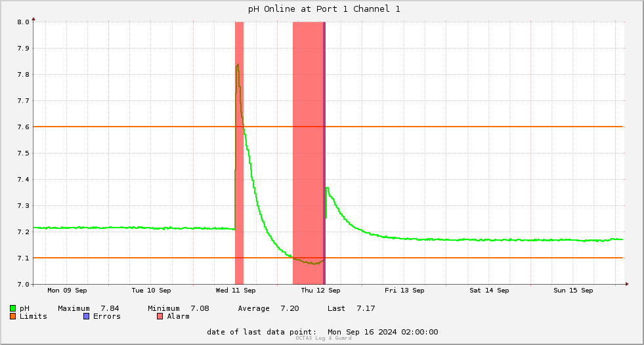Click the orange Limits legend swatch
The width and height of the screenshot is (644, 345).
[x=12, y=316]
